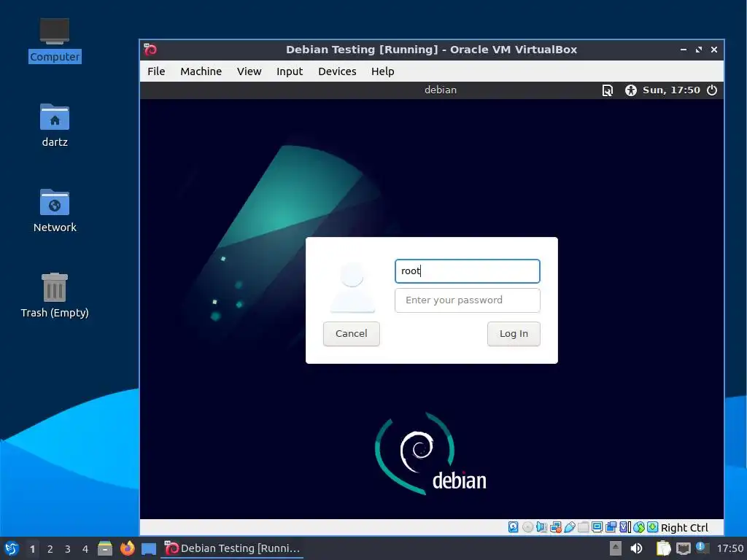Viewport: 747px width, 560px height.
Task: Click the debian hostname label in top bar
Action: click(x=441, y=90)
